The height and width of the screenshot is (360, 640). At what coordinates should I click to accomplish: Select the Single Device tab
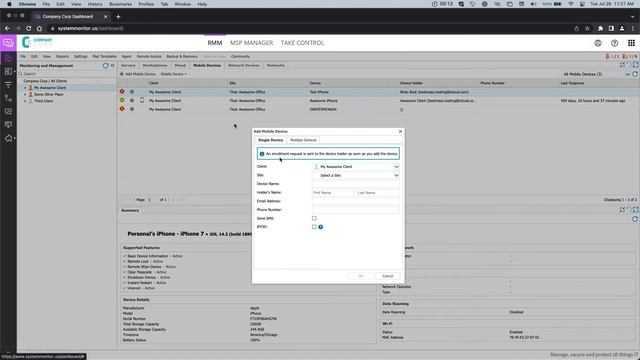[x=271, y=140]
